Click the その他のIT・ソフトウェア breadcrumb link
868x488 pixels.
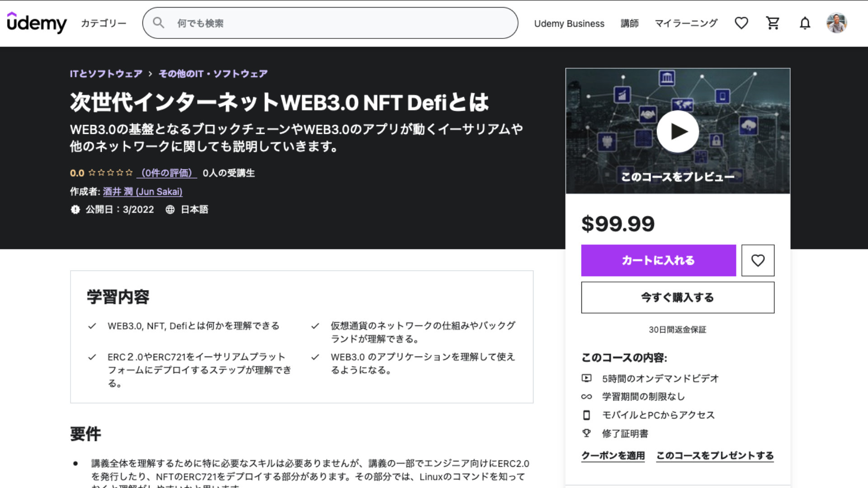tap(213, 74)
